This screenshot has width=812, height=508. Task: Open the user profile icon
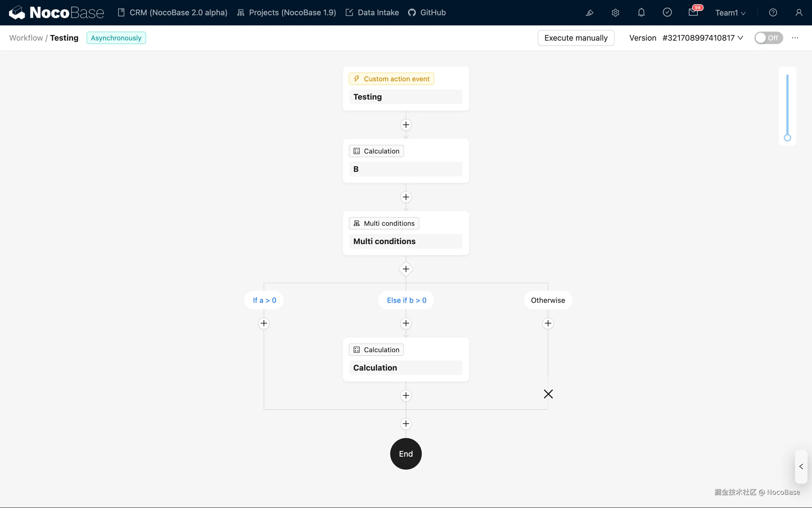click(798, 13)
